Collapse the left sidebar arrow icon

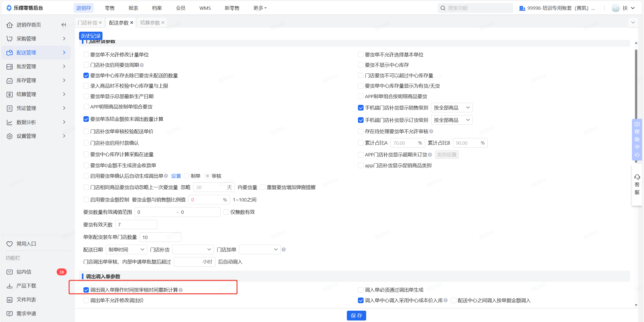[64, 25]
